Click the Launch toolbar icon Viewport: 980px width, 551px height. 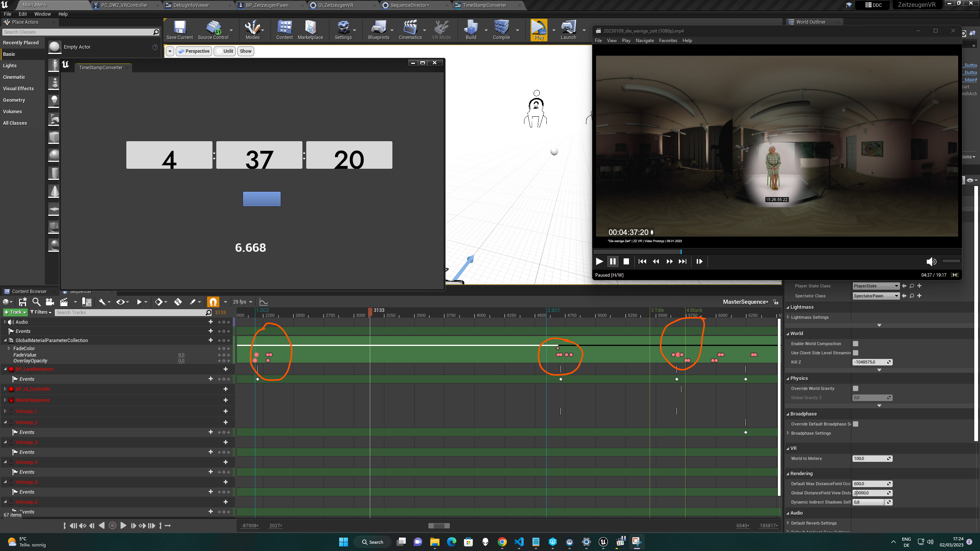(x=568, y=30)
